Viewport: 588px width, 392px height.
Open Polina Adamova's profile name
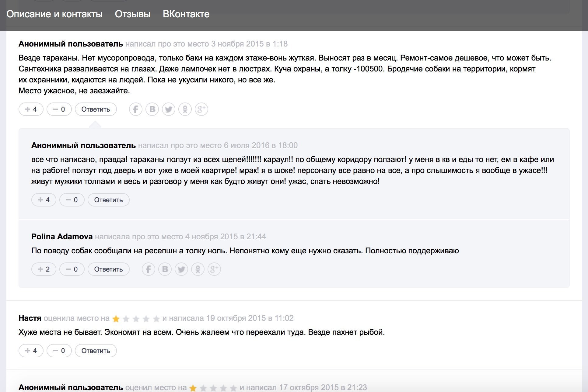click(x=62, y=237)
